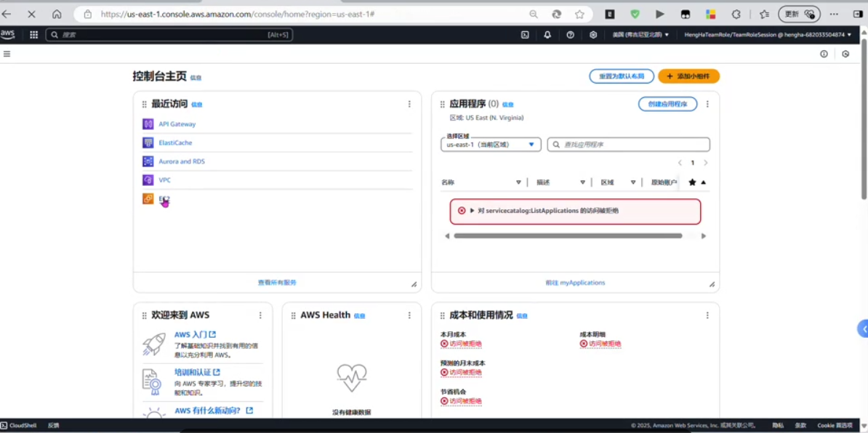Click 重置为默认布局 button
The image size is (868, 433).
tap(622, 76)
